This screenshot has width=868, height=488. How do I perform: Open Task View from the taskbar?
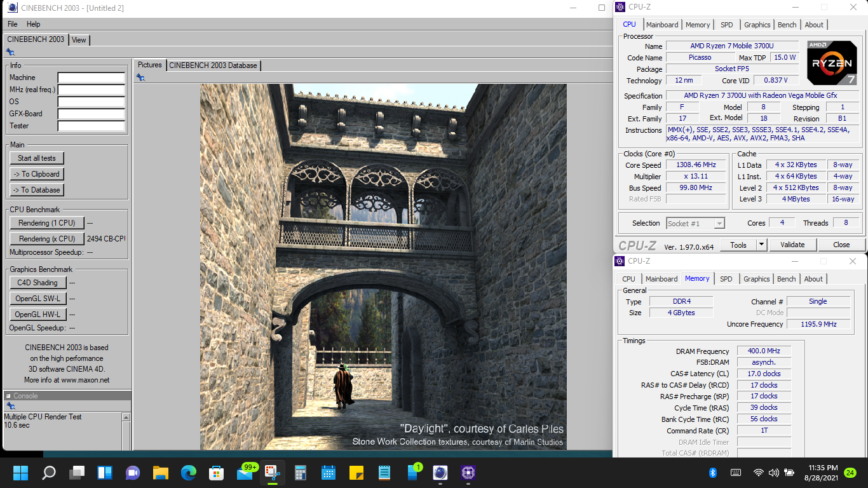[x=77, y=473]
